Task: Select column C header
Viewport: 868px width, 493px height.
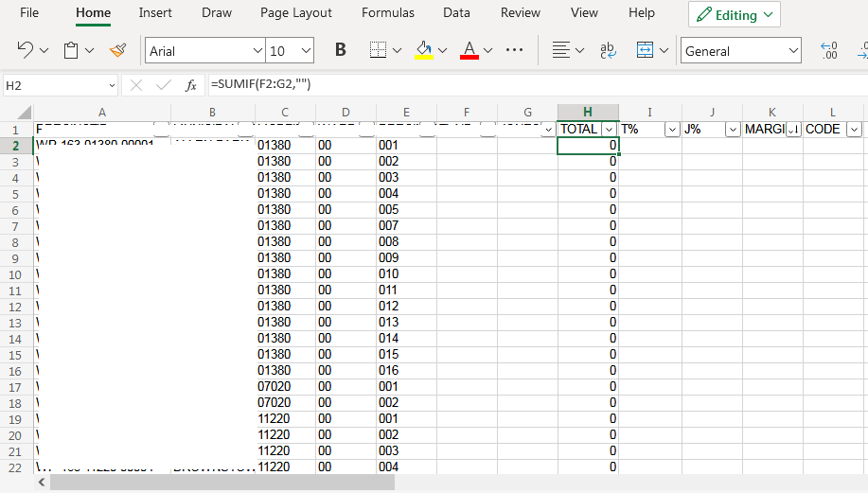Action: (x=285, y=113)
